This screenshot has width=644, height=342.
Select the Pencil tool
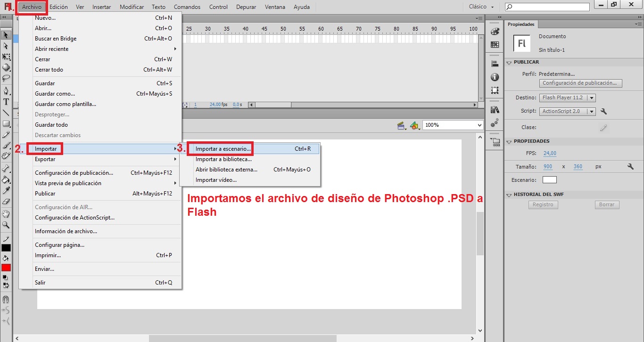tap(6, 135)
